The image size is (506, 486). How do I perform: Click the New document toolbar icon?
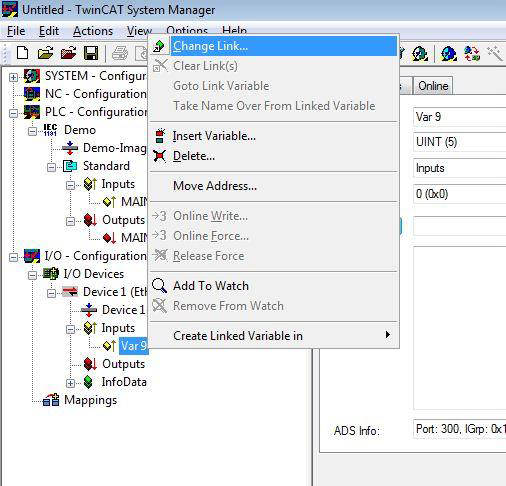(22, 53)
